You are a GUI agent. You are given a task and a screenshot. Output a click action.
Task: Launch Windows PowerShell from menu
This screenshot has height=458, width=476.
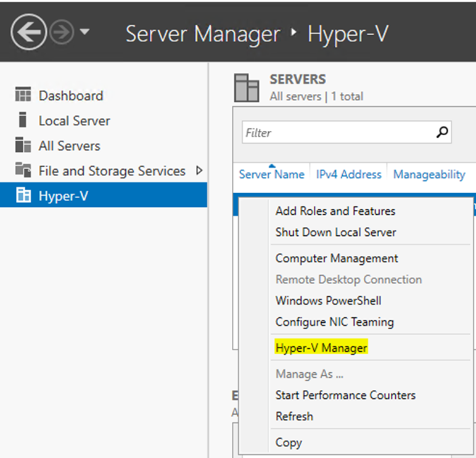[329, 301]
